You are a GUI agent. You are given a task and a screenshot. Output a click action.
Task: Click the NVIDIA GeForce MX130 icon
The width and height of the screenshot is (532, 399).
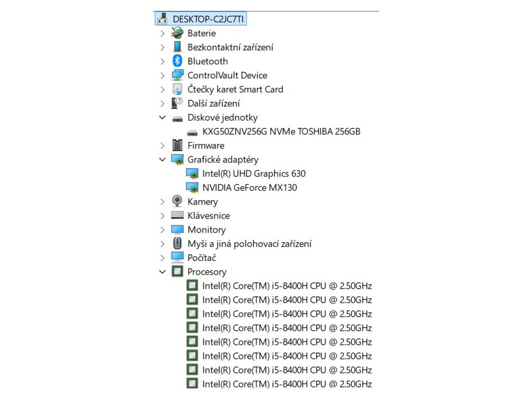[192, 187]
